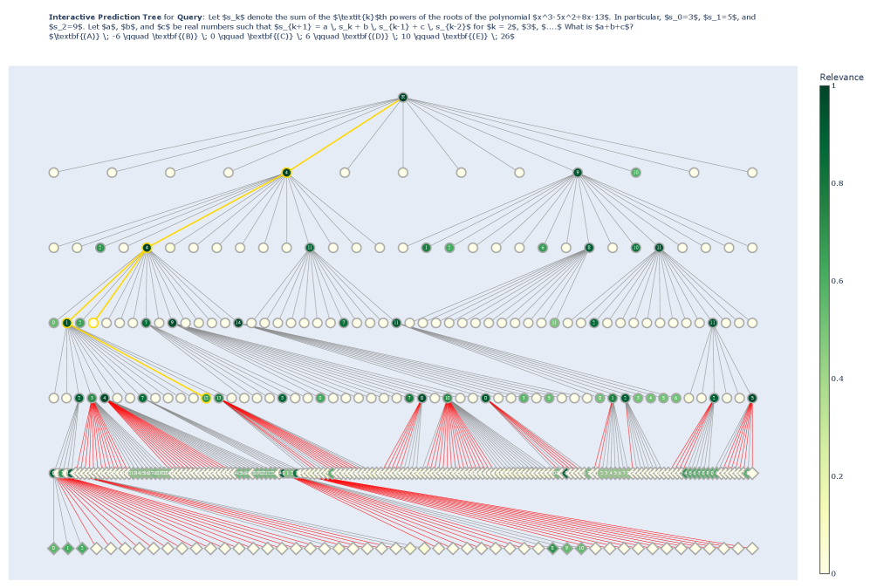The height and width of the screenshot is (588, 870).
Task: Click gold-outlined node 15 in the fifth row
Action: coord(206,399)
